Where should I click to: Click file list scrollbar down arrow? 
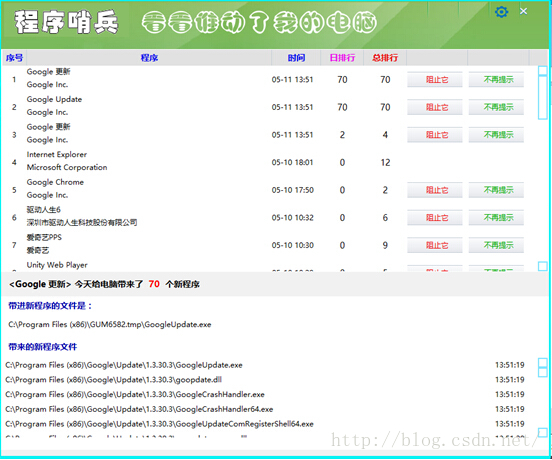pyautogui.click(x=542, y=433)
